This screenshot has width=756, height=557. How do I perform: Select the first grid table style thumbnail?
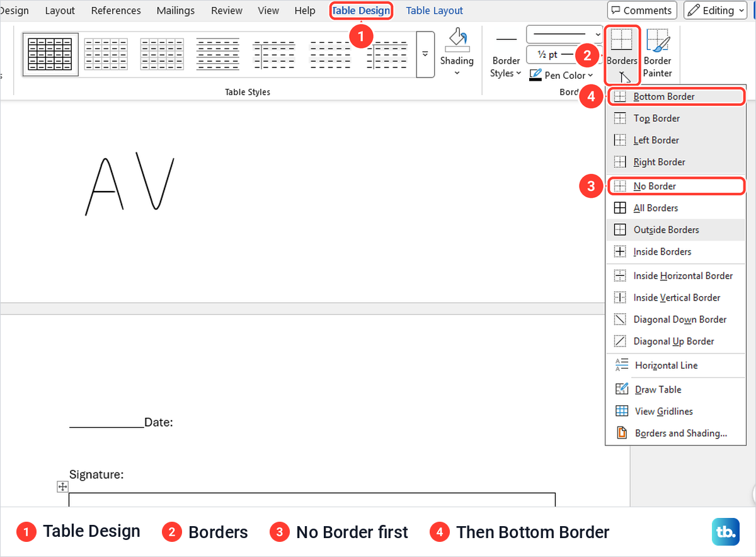coord(50,54)
